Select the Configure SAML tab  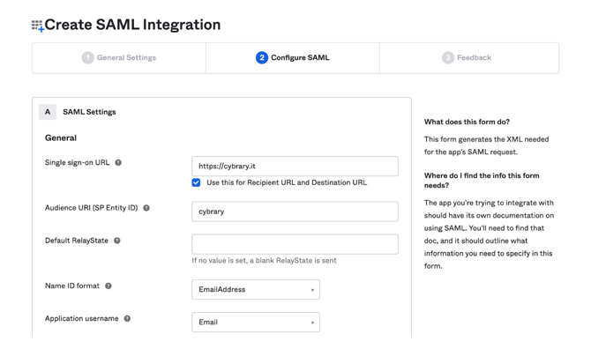(299, 58)
